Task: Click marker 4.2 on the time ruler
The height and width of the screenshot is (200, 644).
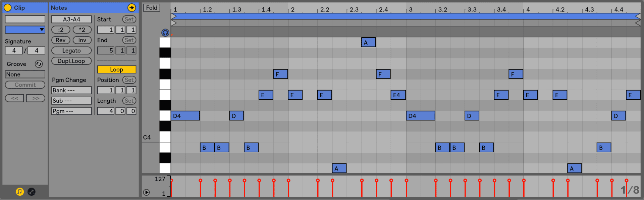Action: [x=560, y=9]
